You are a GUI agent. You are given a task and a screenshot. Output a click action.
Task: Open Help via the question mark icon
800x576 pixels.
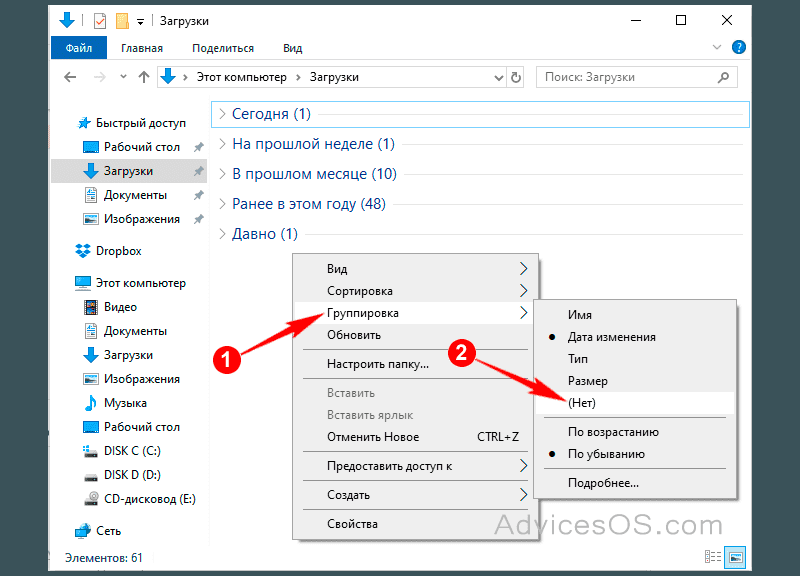click(x=739, y=47)
